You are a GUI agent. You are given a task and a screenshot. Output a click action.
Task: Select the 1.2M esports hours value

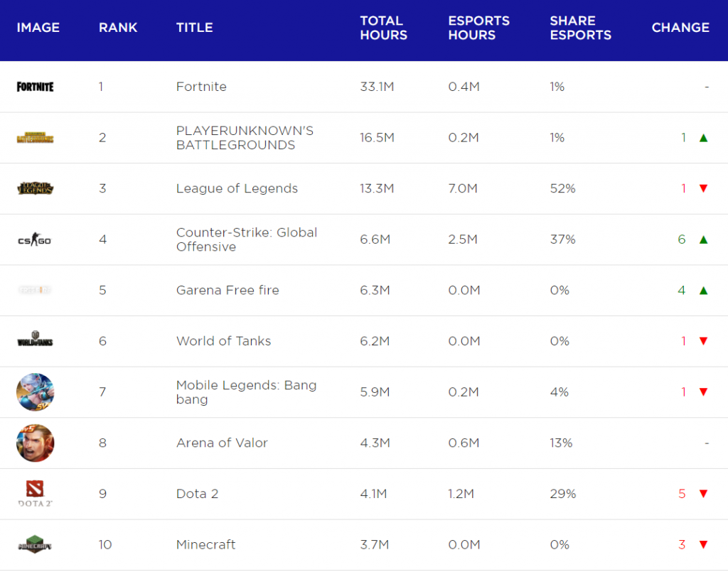tap(461, 494)
